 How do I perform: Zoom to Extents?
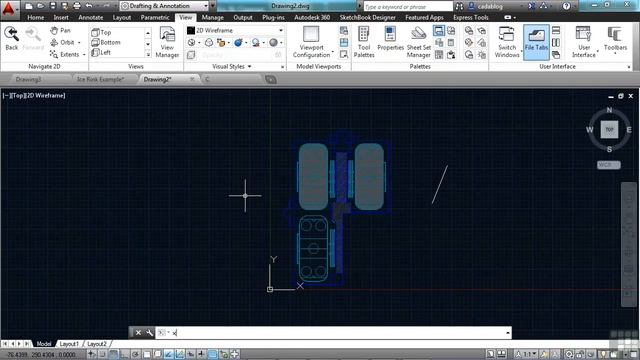(64, 54)
